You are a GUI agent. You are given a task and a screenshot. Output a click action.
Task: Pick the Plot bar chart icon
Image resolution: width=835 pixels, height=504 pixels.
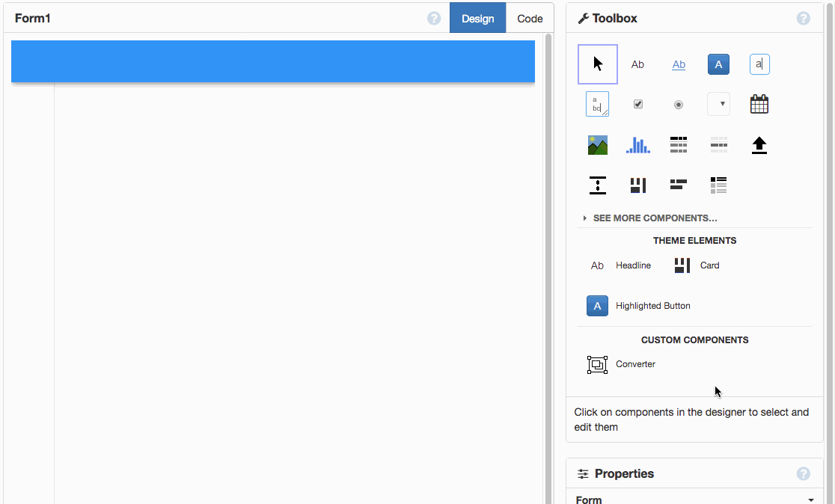point(637,145)
